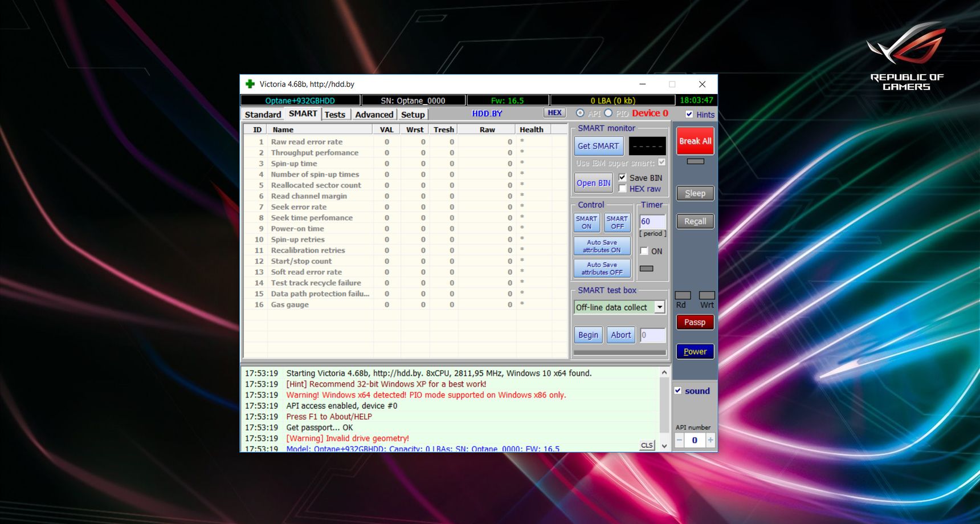Click the "Invalid drive geometry!" log line
980x524 pixels.
[348, 438]
